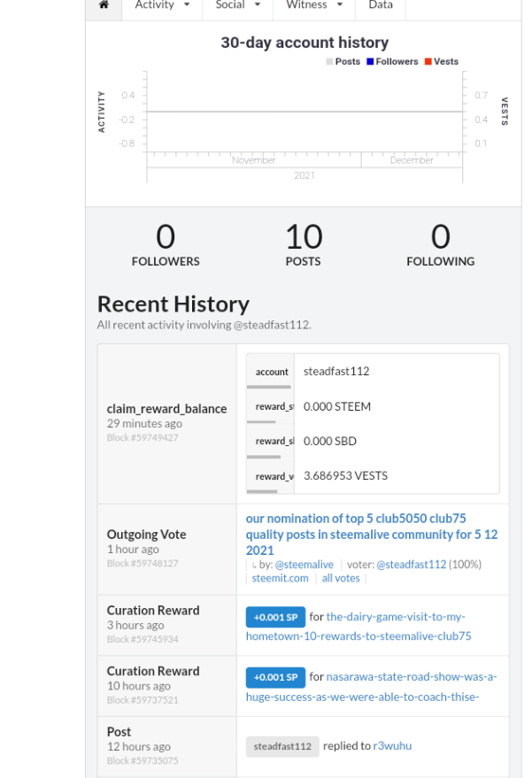Click Block #59737521 text

pyautogui.click(x=143, y=699)
